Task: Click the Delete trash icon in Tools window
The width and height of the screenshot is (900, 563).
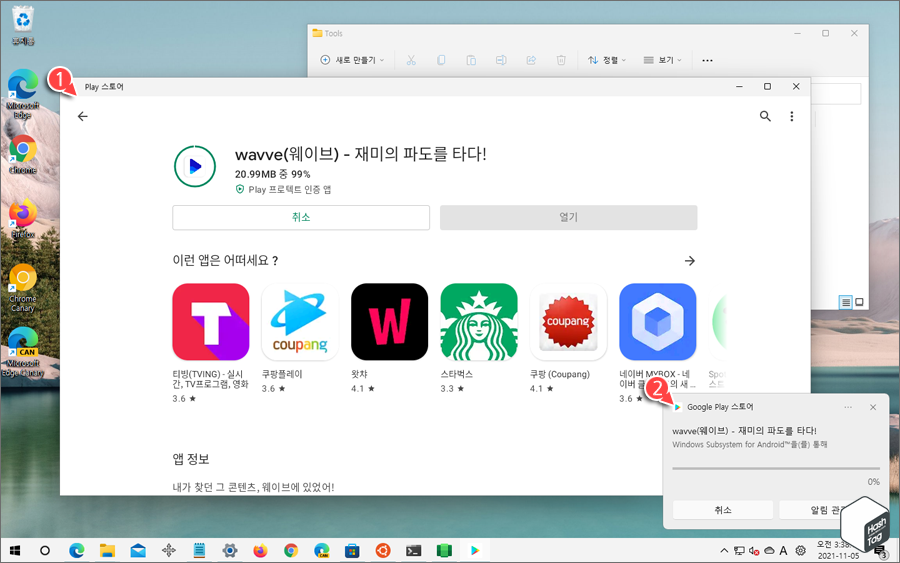Action: click(x=561, y=60)
